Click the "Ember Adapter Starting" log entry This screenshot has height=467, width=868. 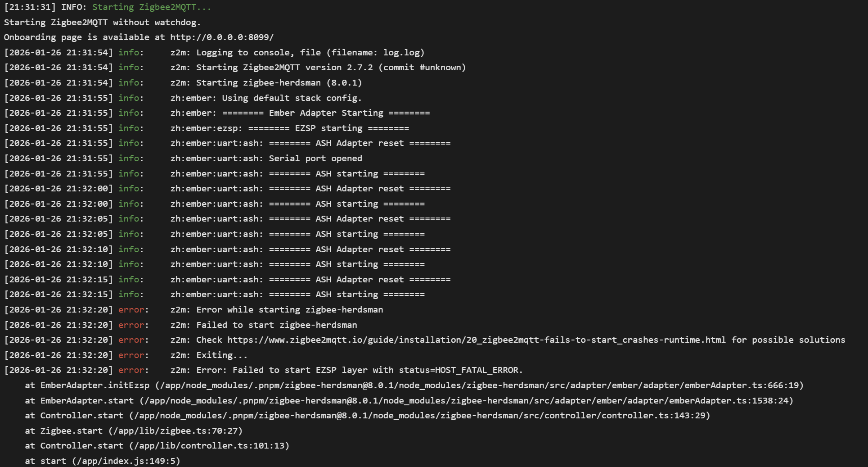pos(326,113)
